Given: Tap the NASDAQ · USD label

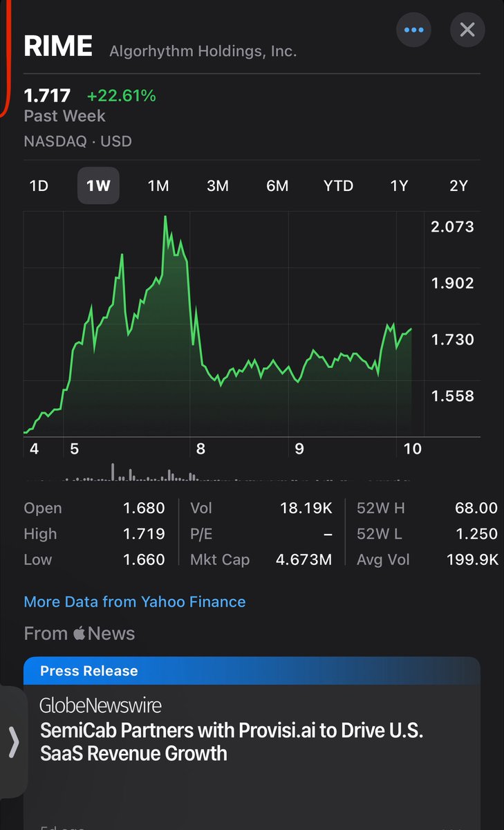Looking at the screenshot, I should coord(77,141).
